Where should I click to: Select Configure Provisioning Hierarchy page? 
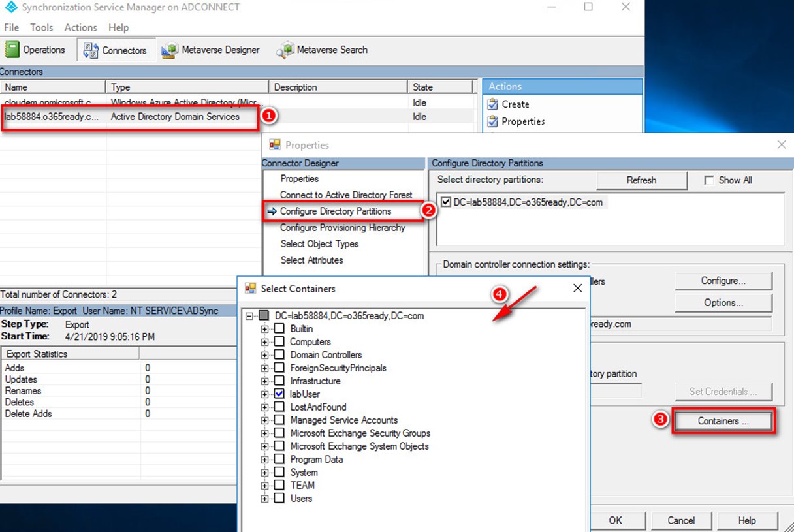(x=343, y=228)
